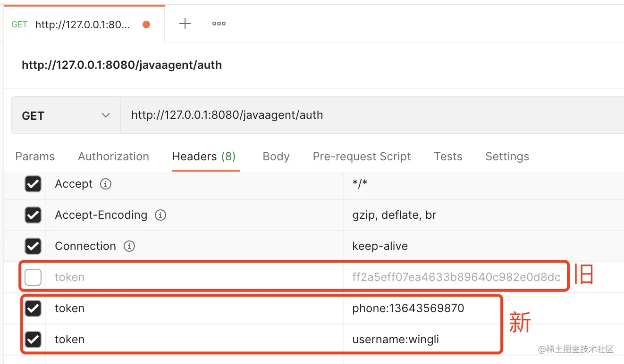
Task: Select the Headers (8) tab
Action: [x=204, y=157]
